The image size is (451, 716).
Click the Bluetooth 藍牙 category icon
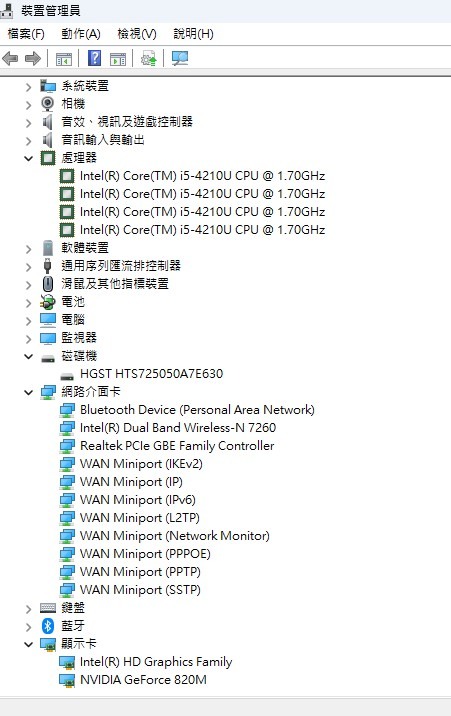click(47, 626)
